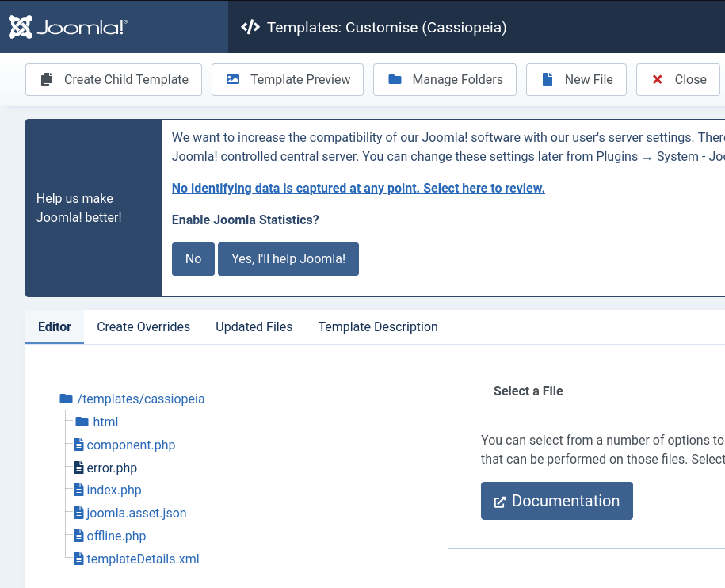Screen dimensions: 725x588
Task: Click the code brackets icon beside Templates title
Action: pos(250,27)
